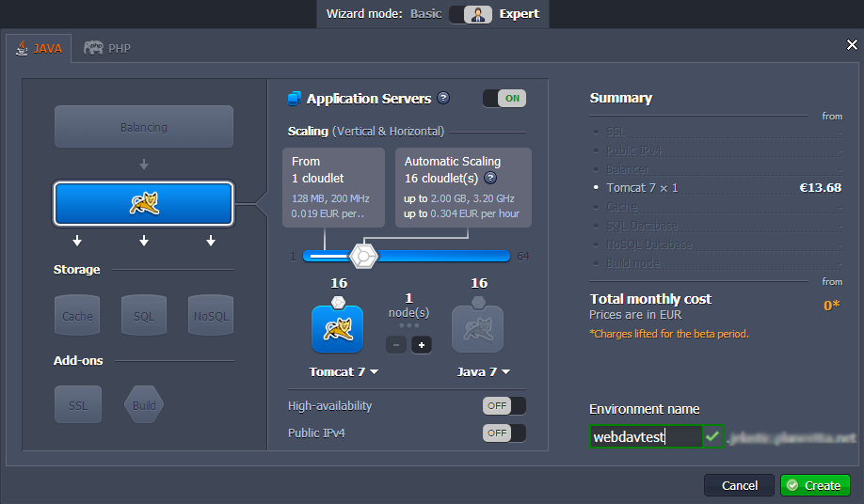
Task: Click the From 1 cloudlet info box
Action: (334, 187)
